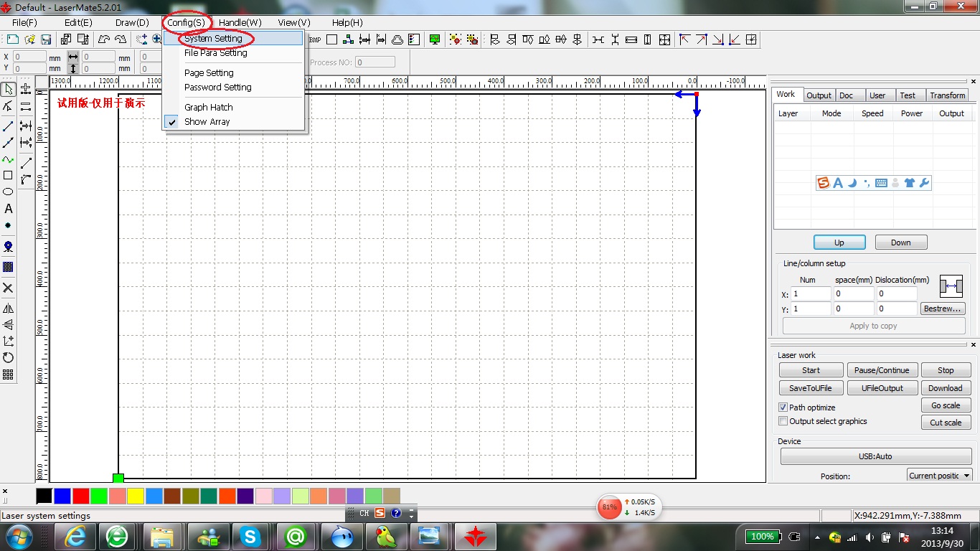Click the New file toolbar icon
Screen dimensions: 980x551
click(13, 39)
